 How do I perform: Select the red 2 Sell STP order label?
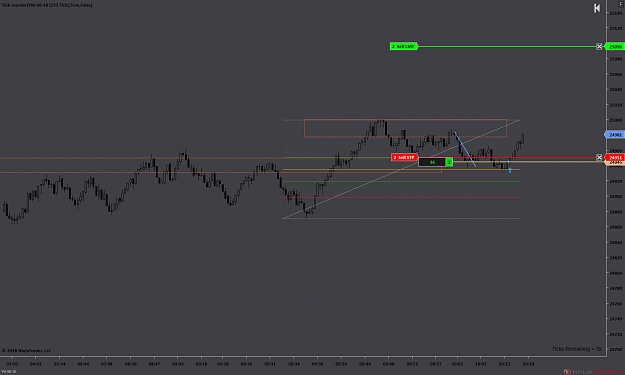click(404, 157)
